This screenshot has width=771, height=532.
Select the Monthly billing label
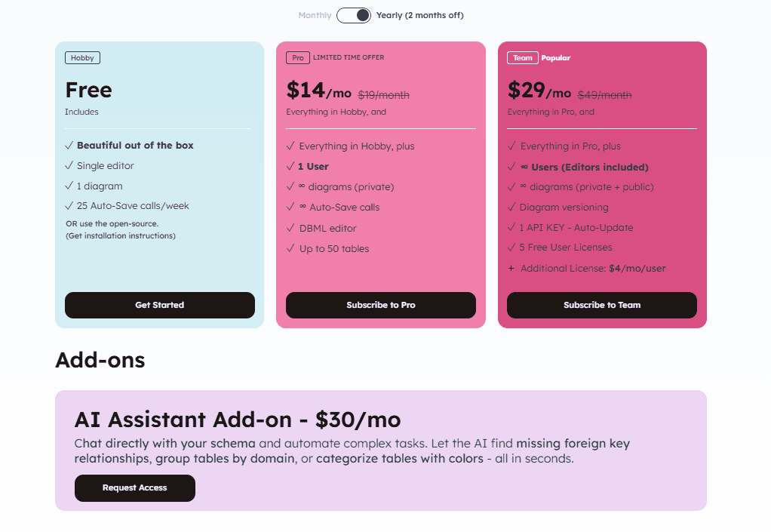[x=315, y=15]
